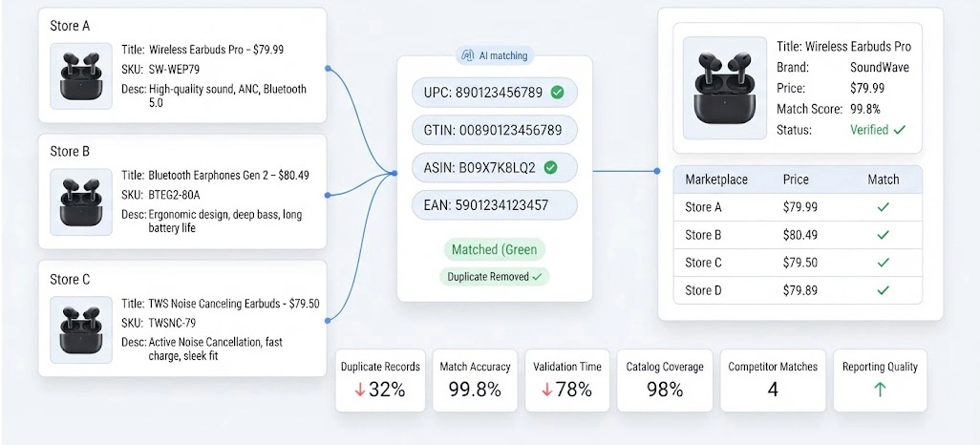Click SKU value TWSNC-79
Image resolution: width=980 pixels, height=445 pixels.
click(x=173, y=323)
